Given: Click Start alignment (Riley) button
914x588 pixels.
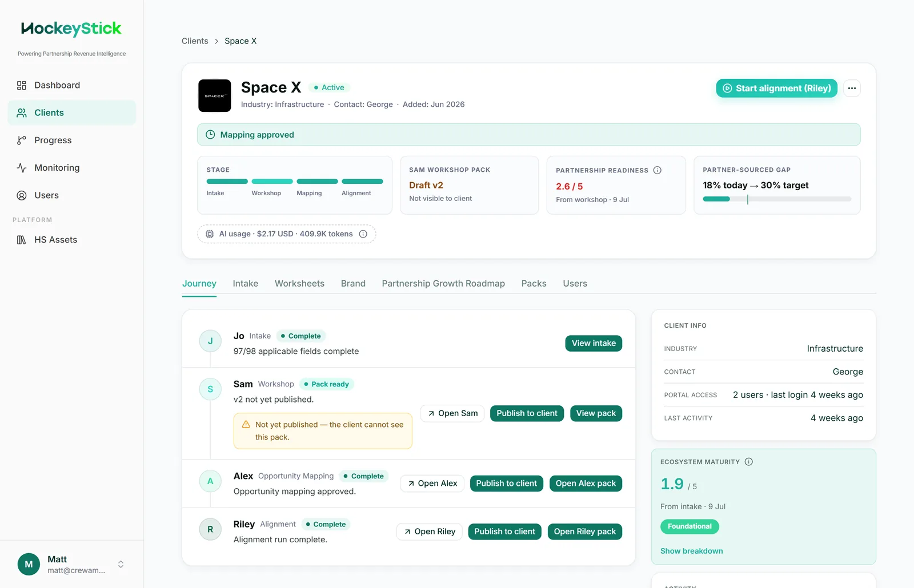Looking at the screenshot, I should coord(777,88).
